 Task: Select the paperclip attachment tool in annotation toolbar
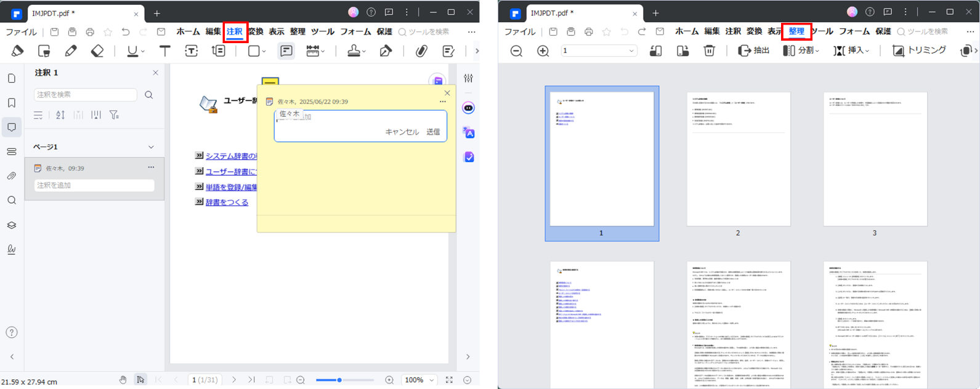pos(421,51)
